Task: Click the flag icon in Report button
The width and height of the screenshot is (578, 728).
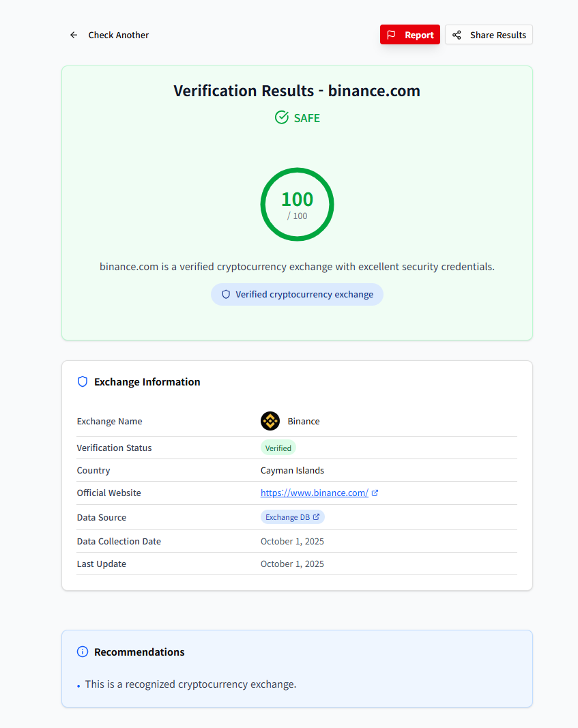Action: [392, 35]
